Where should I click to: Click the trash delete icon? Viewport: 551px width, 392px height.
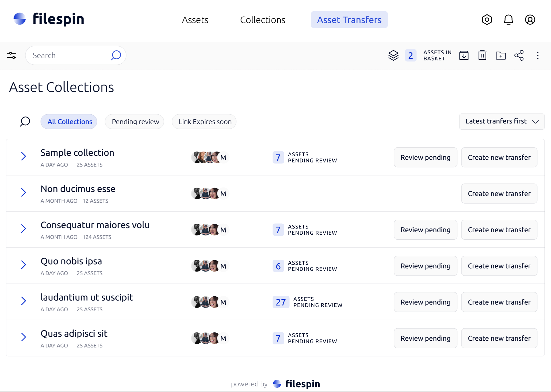(x=482, y=55)
